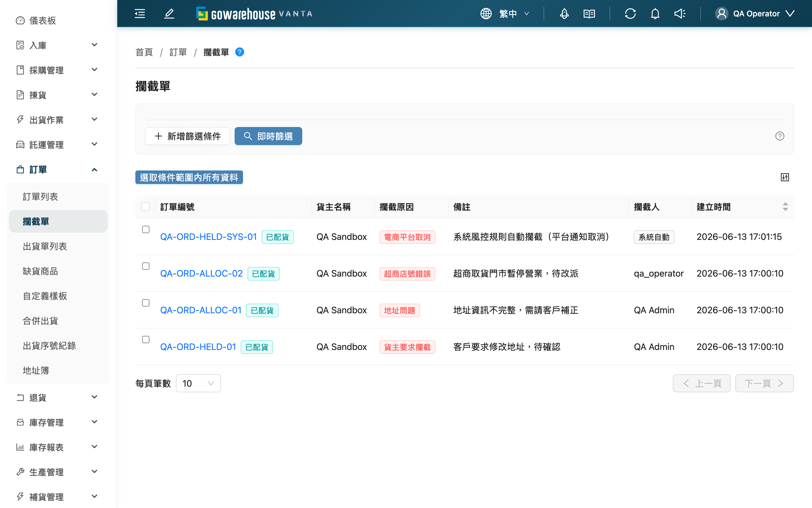Click the globe language icon
The image size is (812, 508).
point(486,14)
